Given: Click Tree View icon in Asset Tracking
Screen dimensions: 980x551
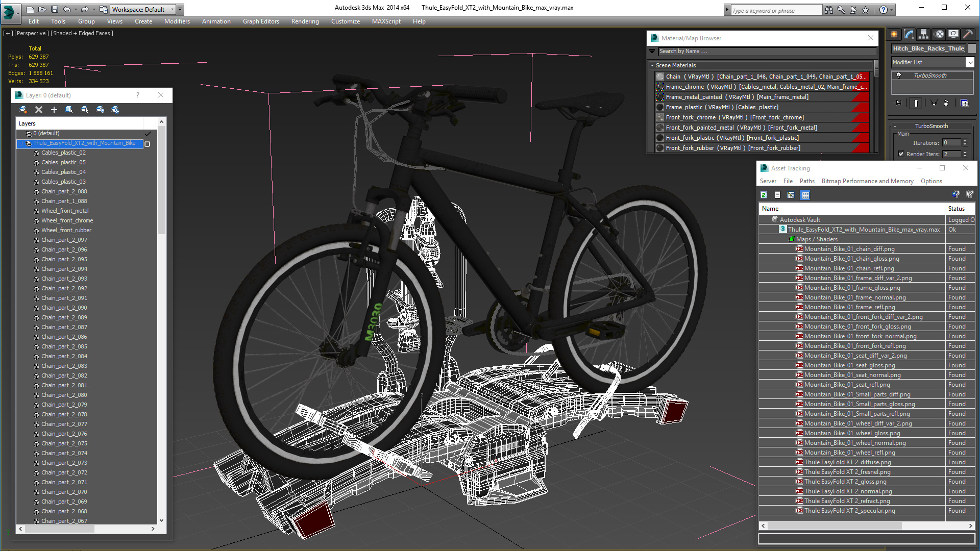Looking at the screenshot, I should (x=791, y=195).
